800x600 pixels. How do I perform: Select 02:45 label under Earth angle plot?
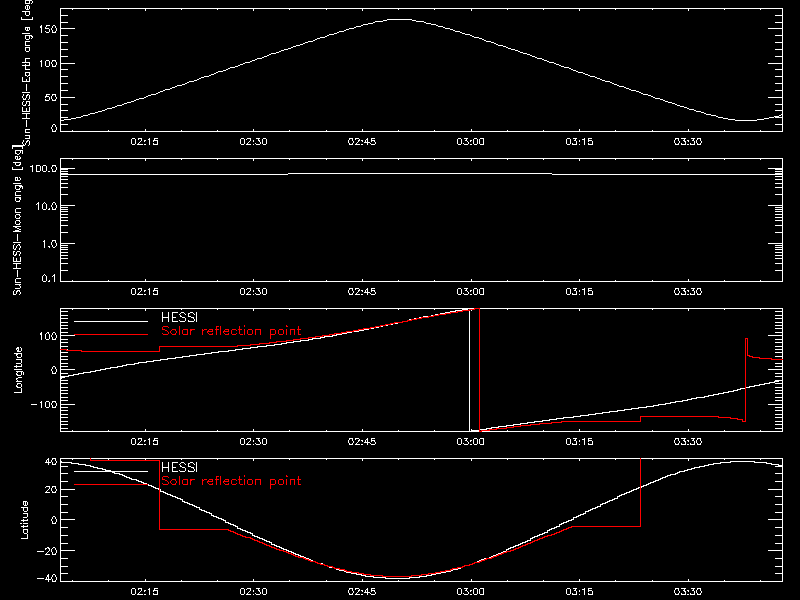[362, 141]
